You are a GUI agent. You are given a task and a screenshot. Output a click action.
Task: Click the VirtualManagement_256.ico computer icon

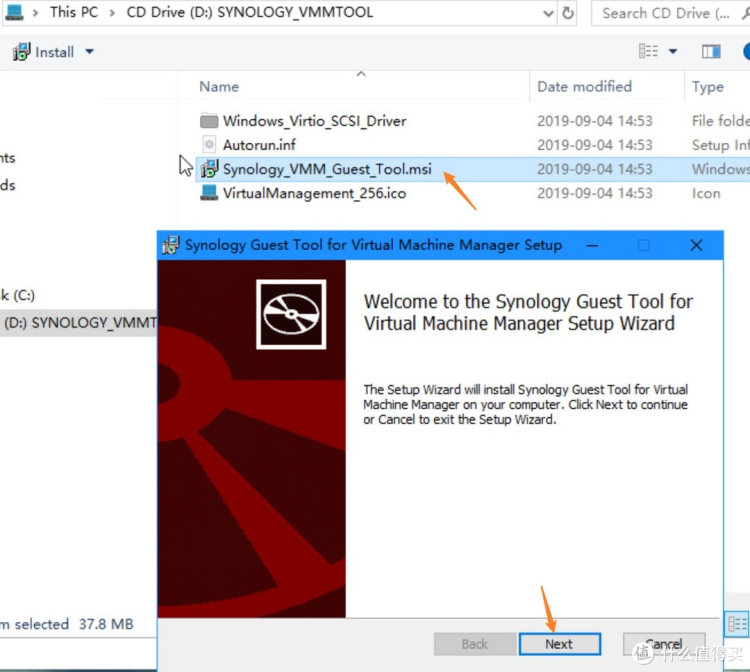pos(209,193)
